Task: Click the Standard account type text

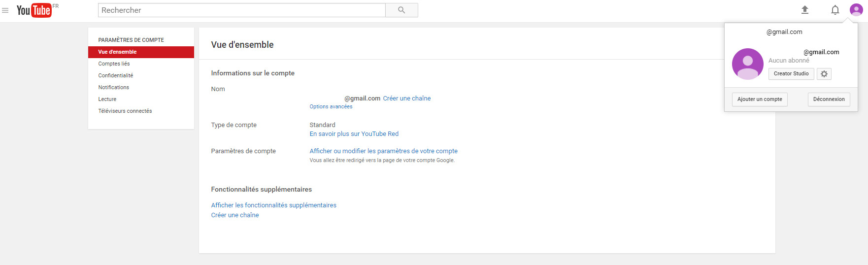Action: (x=323, y=125)
